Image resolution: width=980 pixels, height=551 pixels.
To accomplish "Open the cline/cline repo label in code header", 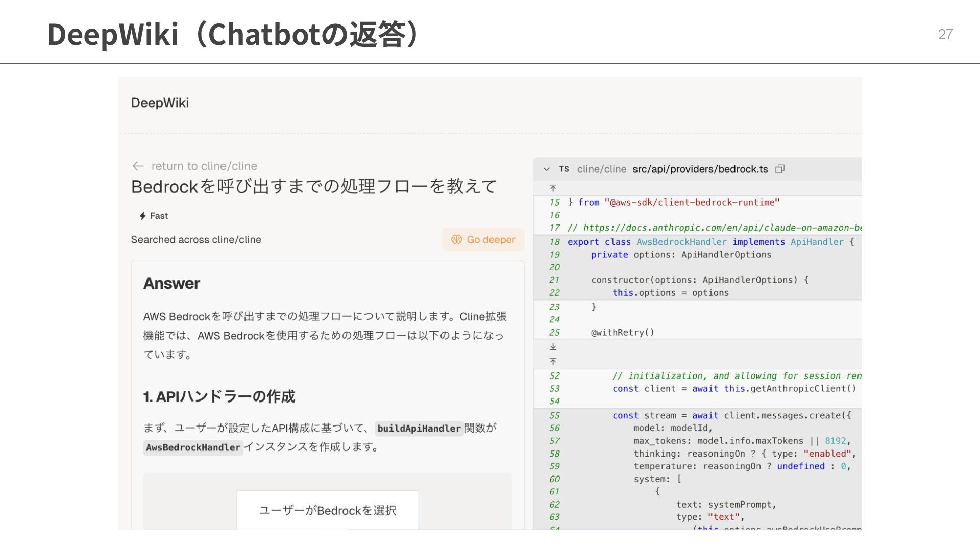I will (601, 169).
